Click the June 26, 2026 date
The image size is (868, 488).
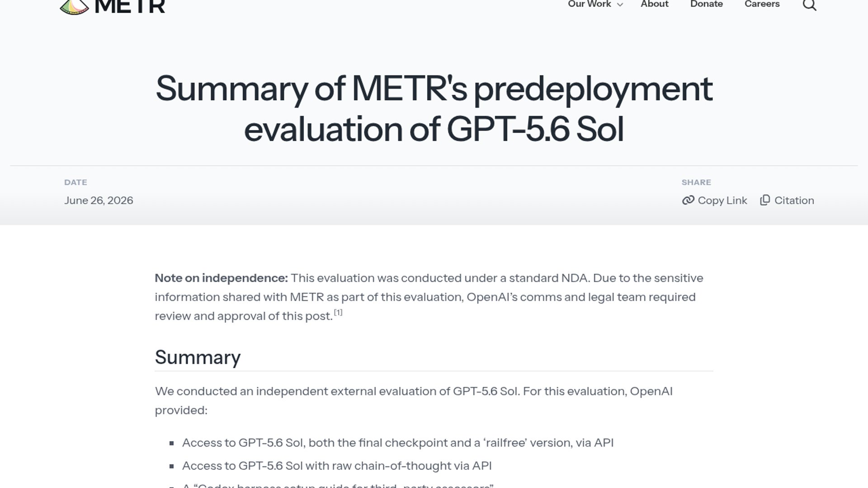pyautogui.click(x=99, y=200)
